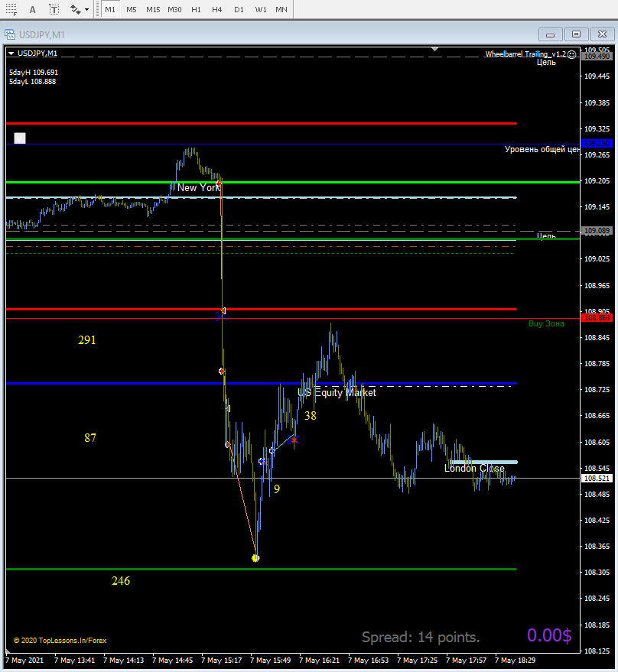Click the Arrows objects tool icon
Screen dimensions: 618x672
tap(76, 9)
